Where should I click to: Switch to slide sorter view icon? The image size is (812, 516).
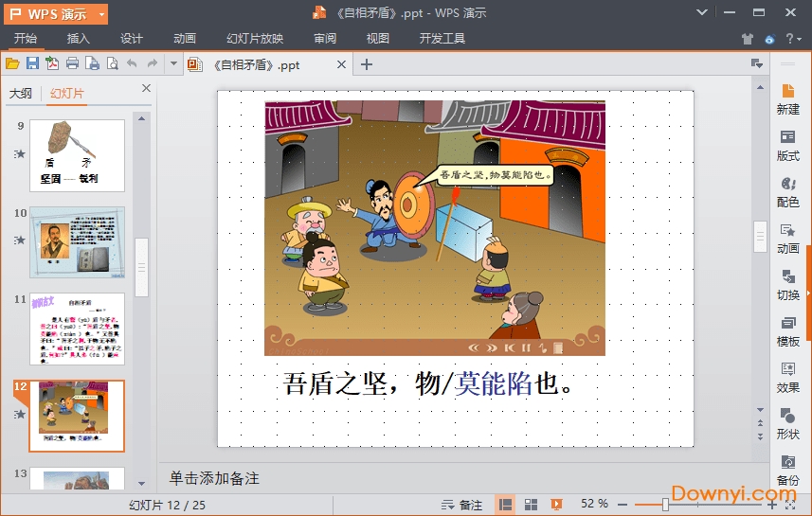[x=531, y=504]
